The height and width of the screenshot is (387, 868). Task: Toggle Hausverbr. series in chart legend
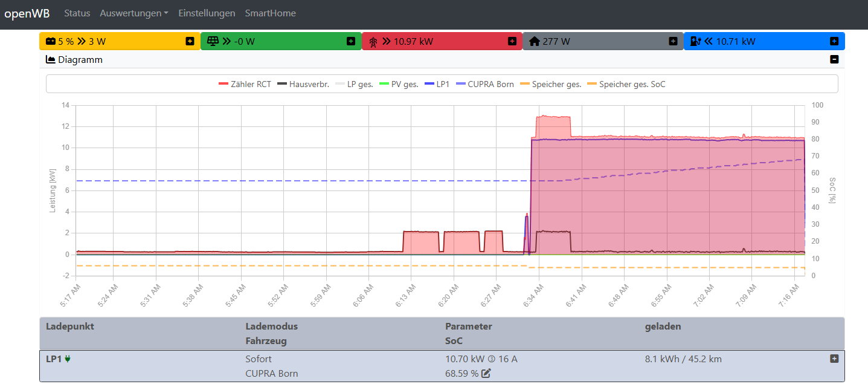tap(303, 84)
